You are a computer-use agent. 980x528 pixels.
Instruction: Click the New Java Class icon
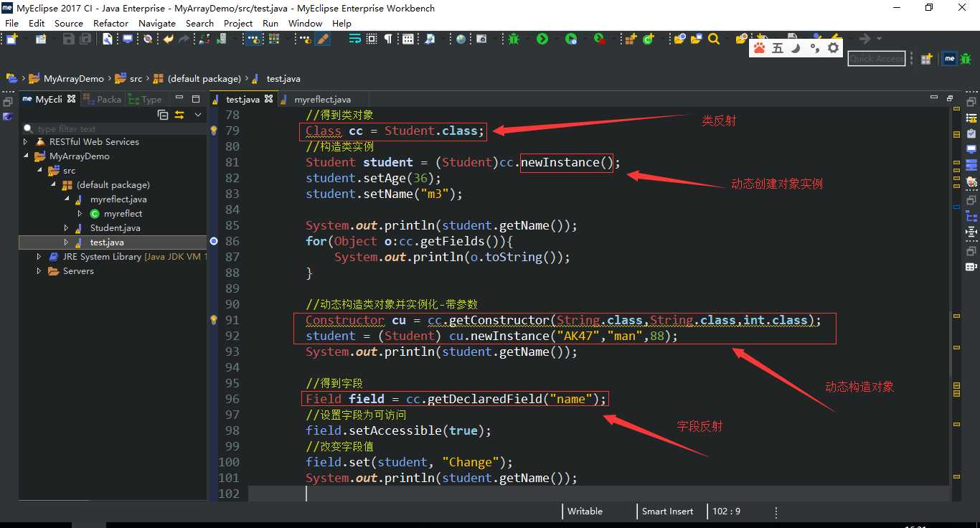coord(648,39)
